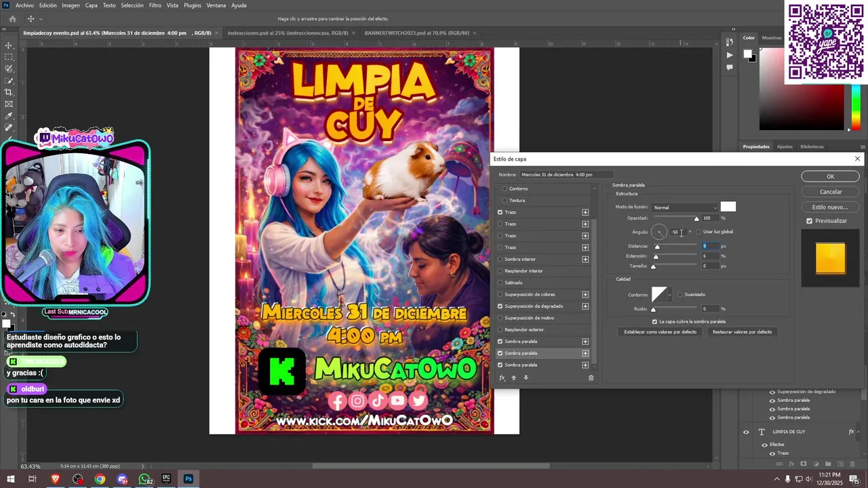Toggle the Previsualizar checkbox
The image size is (868, 488).
tap(809, 221)
